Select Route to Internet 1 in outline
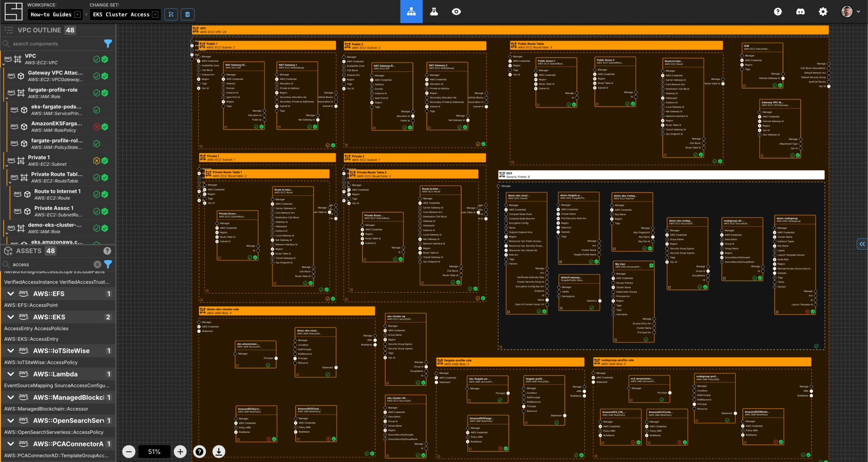This screenshot has height=462, width=868. pos(58,194)
